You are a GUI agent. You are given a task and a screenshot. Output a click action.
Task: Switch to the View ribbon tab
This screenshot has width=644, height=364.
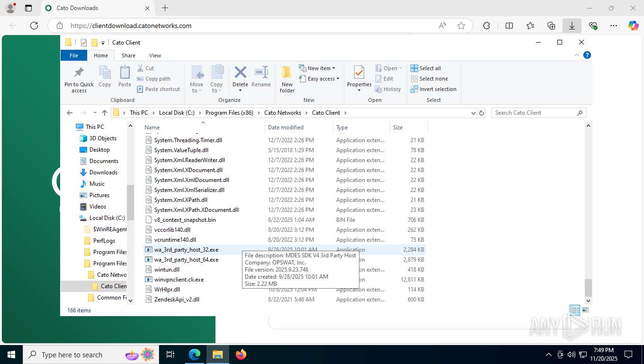[155, 55]
